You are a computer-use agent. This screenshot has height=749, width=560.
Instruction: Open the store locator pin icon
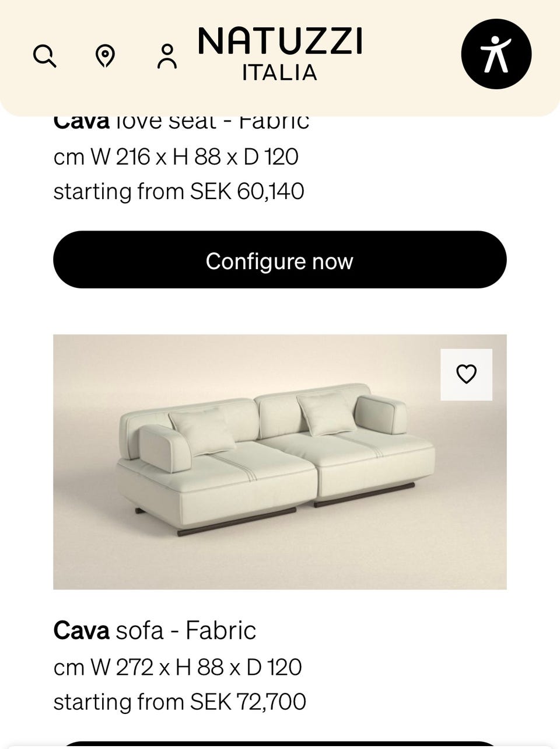click(x=105, y=57)
